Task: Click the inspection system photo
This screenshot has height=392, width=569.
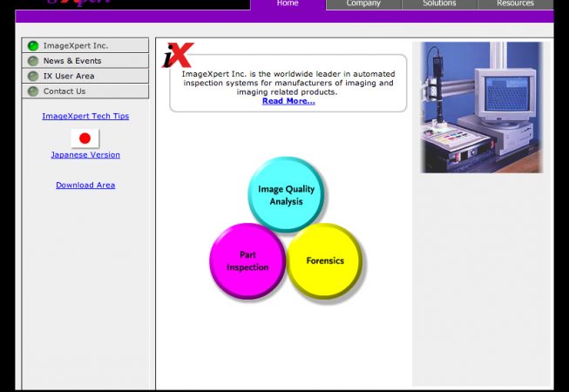Action: coord(482,107)
